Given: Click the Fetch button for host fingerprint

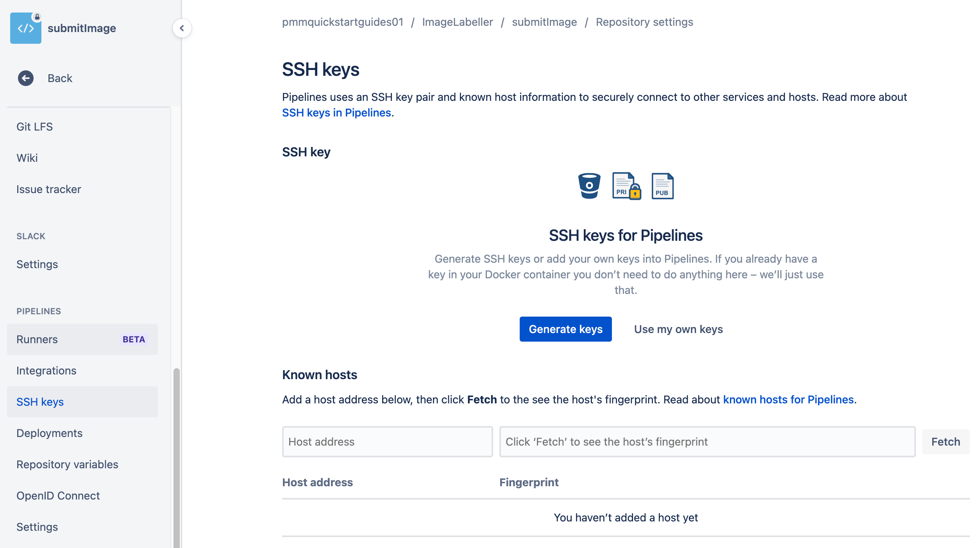Looking at the screenshot, I should point(946,442).
